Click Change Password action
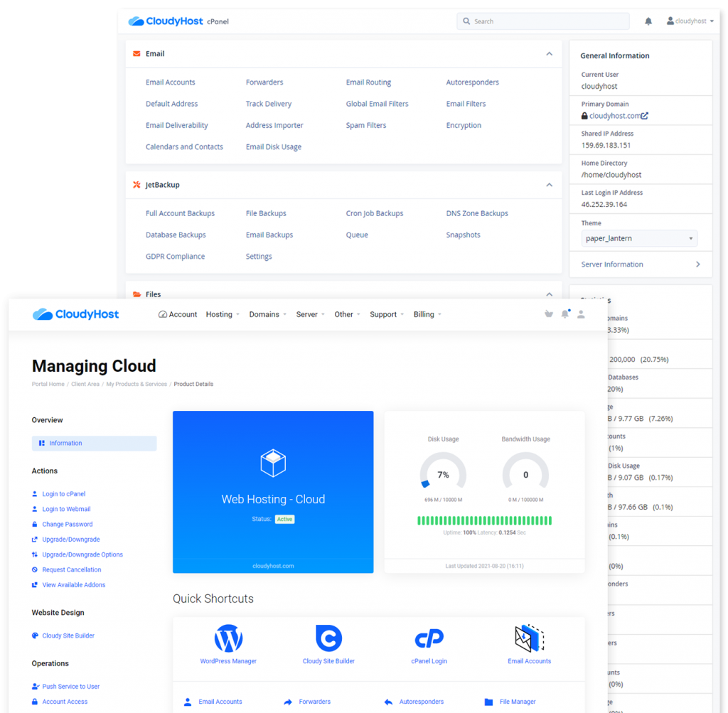 tap(68, 525)
